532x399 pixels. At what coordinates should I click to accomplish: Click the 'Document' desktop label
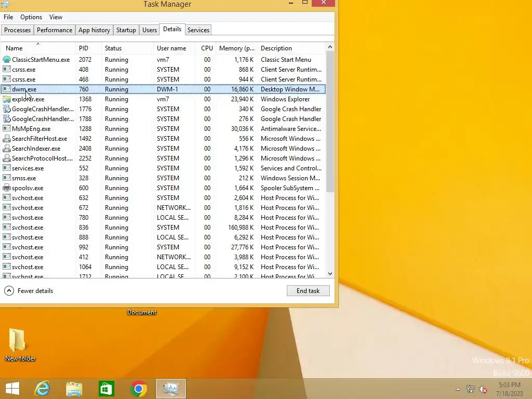pos(142,312)
